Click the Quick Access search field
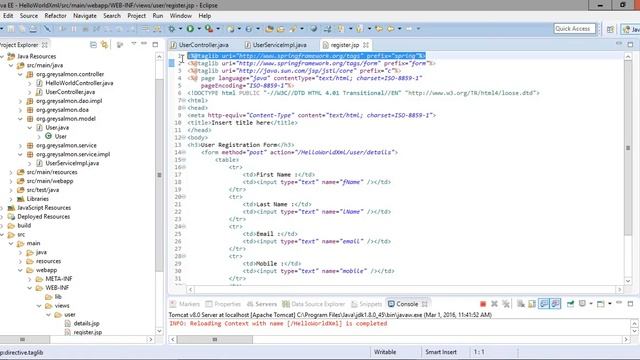The image size is (640, 360). pos(575,29)
